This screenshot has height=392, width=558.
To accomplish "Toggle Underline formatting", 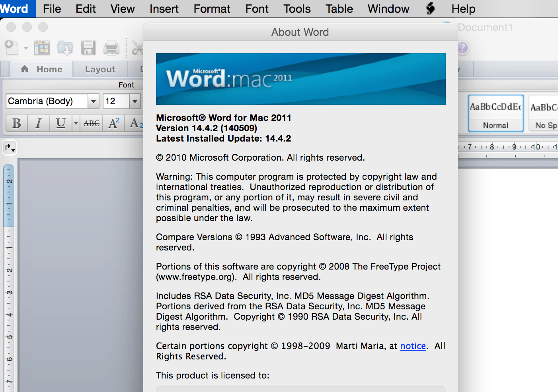I will 60,123.
